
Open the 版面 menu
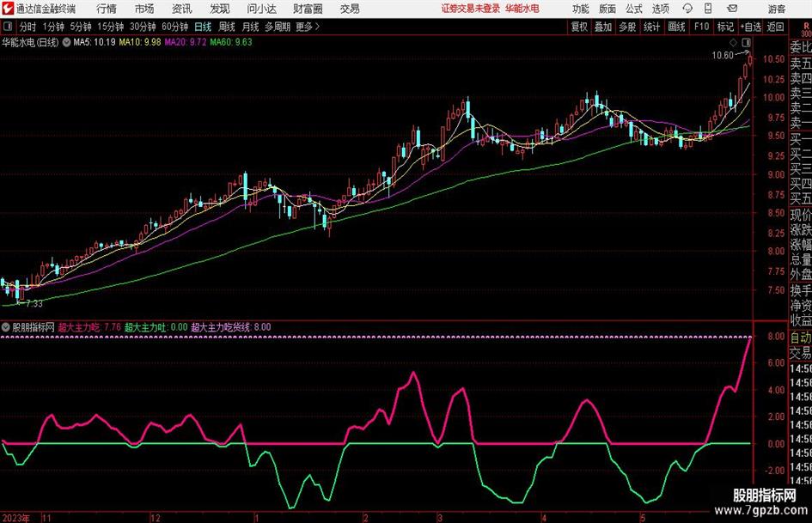(x=607, y=9)
